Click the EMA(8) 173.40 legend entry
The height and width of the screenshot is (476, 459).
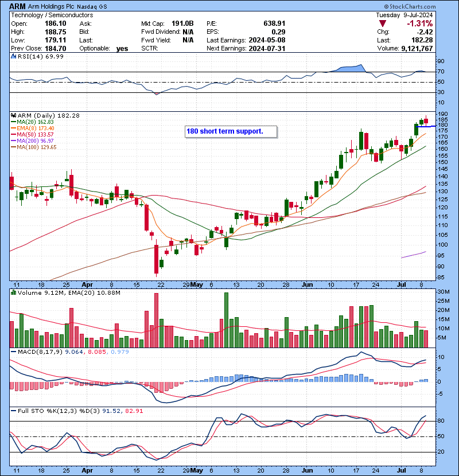(x=33, y=128)
